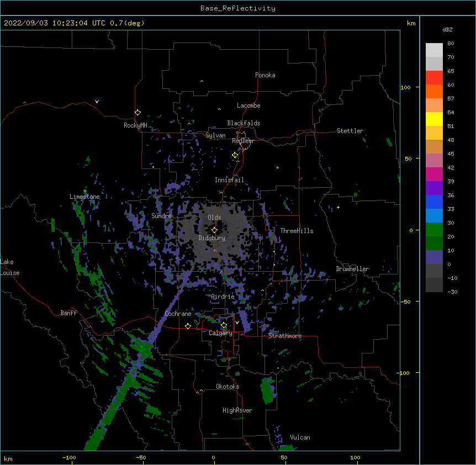The image size is (476, 465).
Task: Click the white asterisk east of Innisfail
Action: point(277,167)
